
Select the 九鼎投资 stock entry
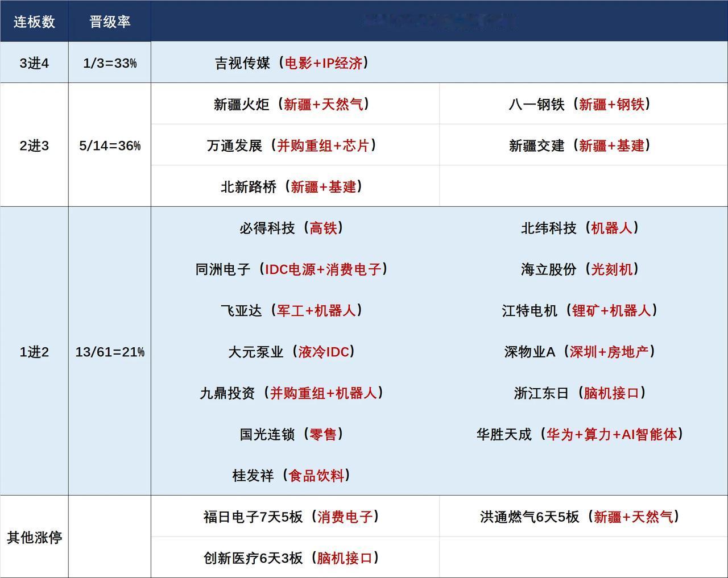[292, 393]
